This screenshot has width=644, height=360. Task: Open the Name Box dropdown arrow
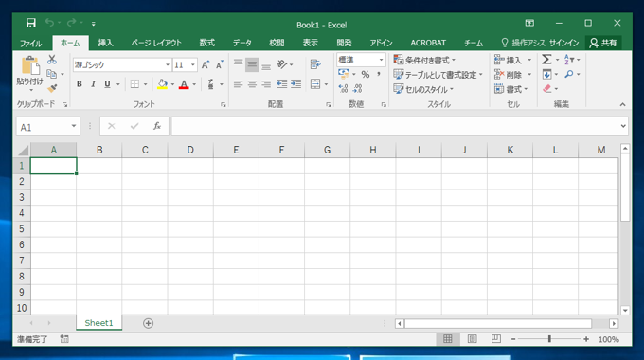click(74, 126)
